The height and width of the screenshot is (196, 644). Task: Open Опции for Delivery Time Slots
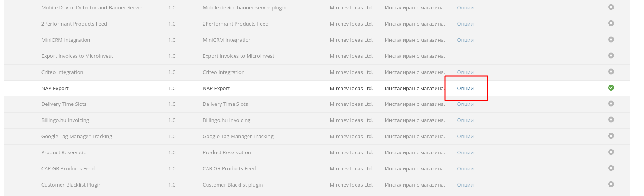click(x=465, y=104)
